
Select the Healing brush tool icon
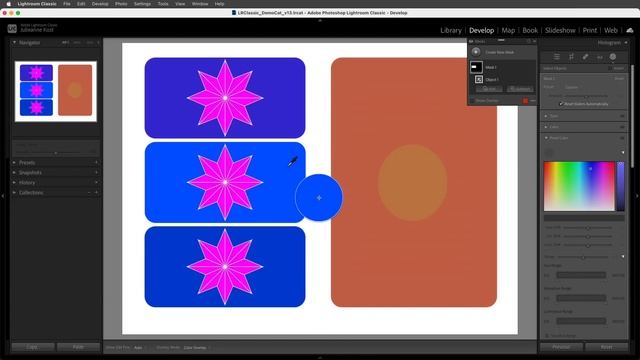[585, 57]
